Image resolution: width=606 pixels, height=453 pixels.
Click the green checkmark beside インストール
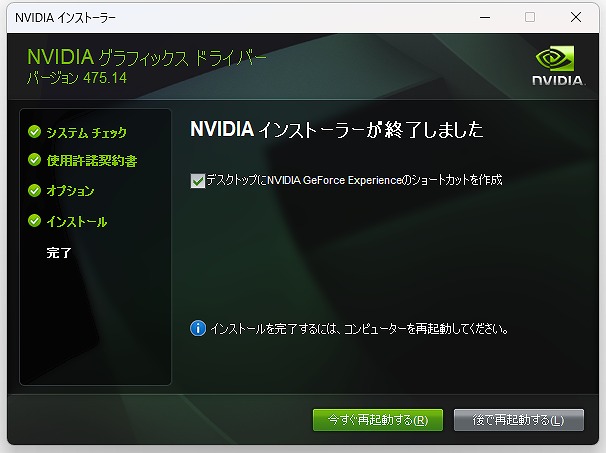tap(35, 221)
